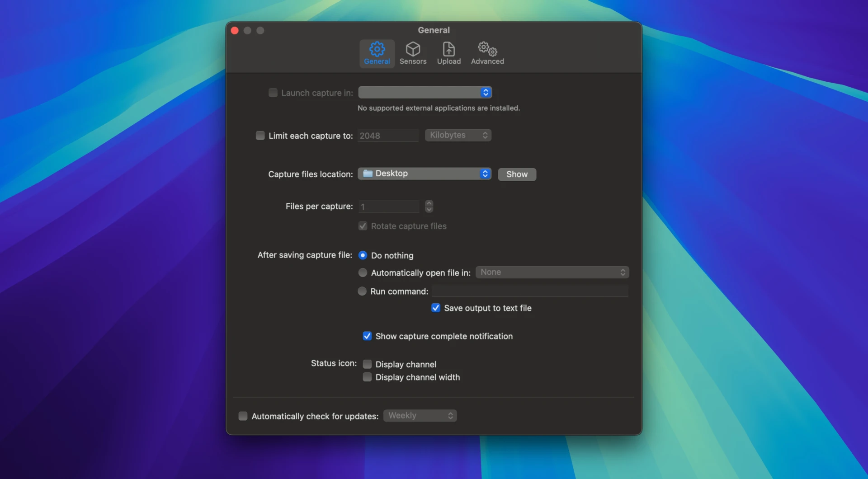Select the Automatically open file in radio button

click(362, 272)
